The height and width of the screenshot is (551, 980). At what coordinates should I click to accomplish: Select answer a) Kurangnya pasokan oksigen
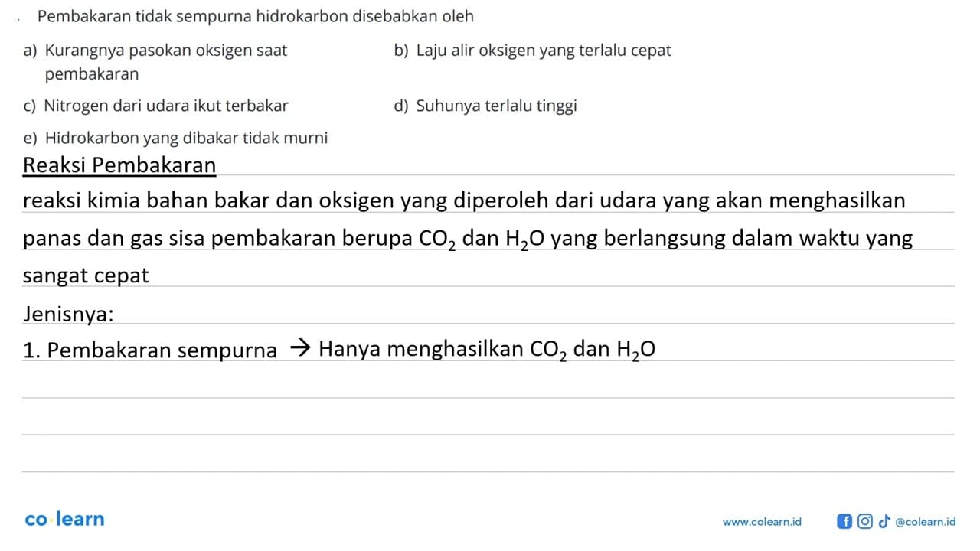pyautogui.click(x=156, y=62)
